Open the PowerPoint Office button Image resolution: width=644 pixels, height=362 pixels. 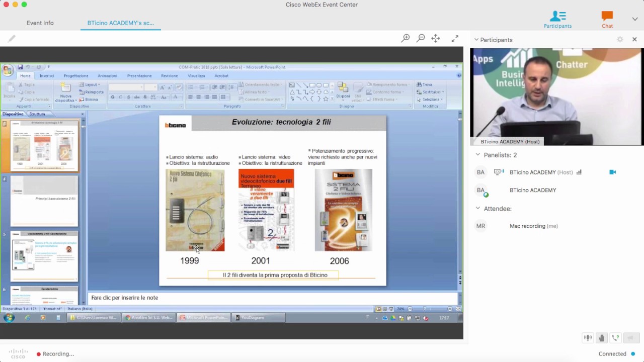pos(8,70)
